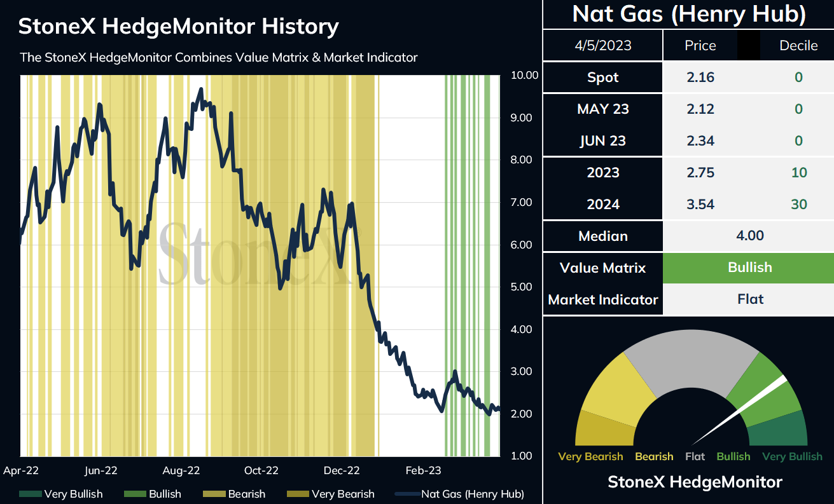Select the Spot price 2.16 cell
Image resolution: width=834 pixels, height=504 pixels.
700,78
